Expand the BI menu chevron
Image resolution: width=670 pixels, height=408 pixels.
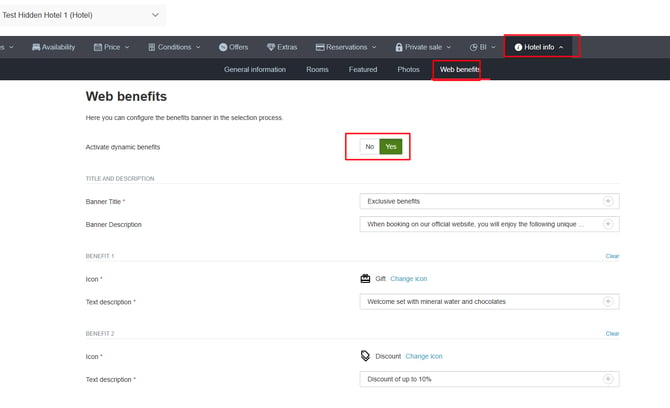point(493,47)
